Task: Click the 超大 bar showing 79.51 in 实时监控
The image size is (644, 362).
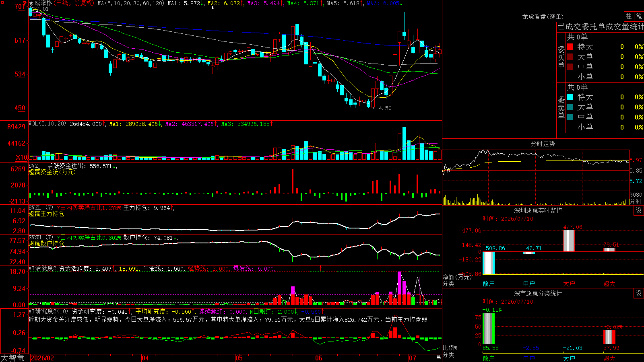Action: pyautogui.click(x=609, y=249)
